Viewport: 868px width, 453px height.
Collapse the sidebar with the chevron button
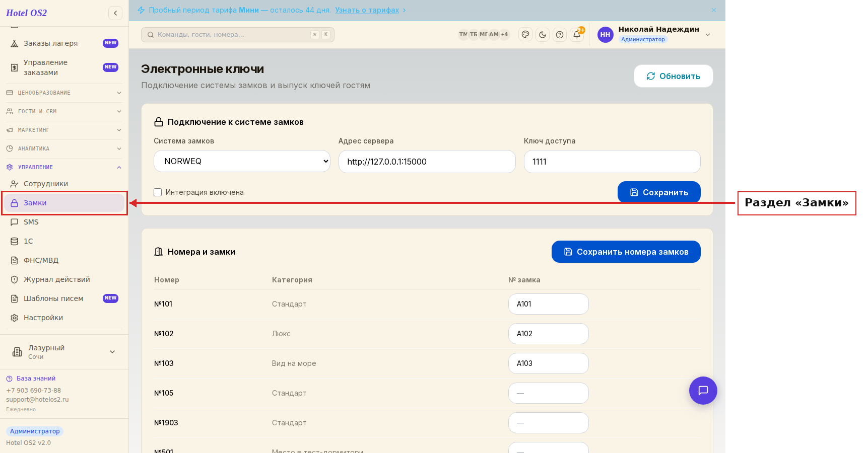115,13
